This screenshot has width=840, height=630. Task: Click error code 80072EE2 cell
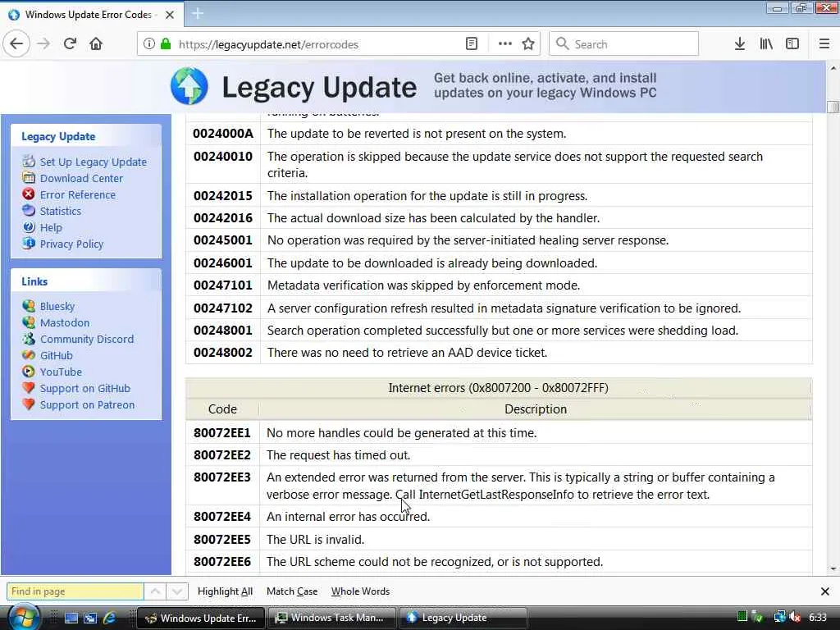[222, 454]
